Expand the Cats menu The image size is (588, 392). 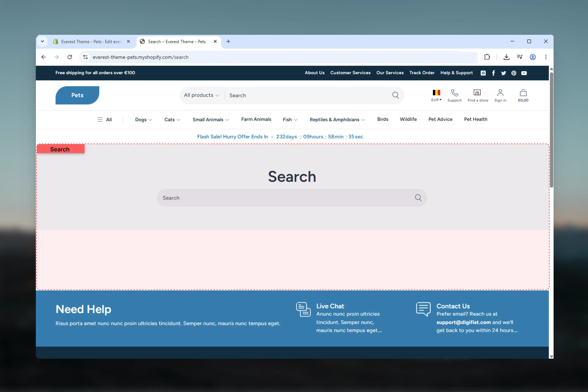(x=172, y=119)
